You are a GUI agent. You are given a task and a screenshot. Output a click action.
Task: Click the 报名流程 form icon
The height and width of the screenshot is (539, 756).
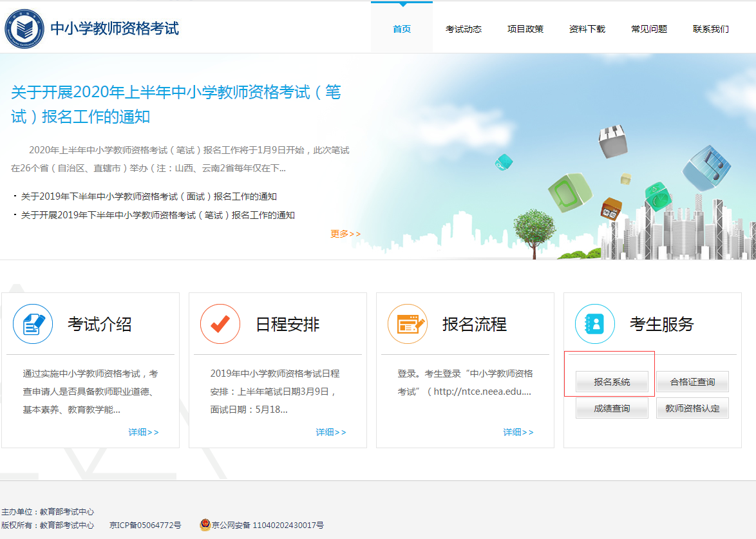407,324
